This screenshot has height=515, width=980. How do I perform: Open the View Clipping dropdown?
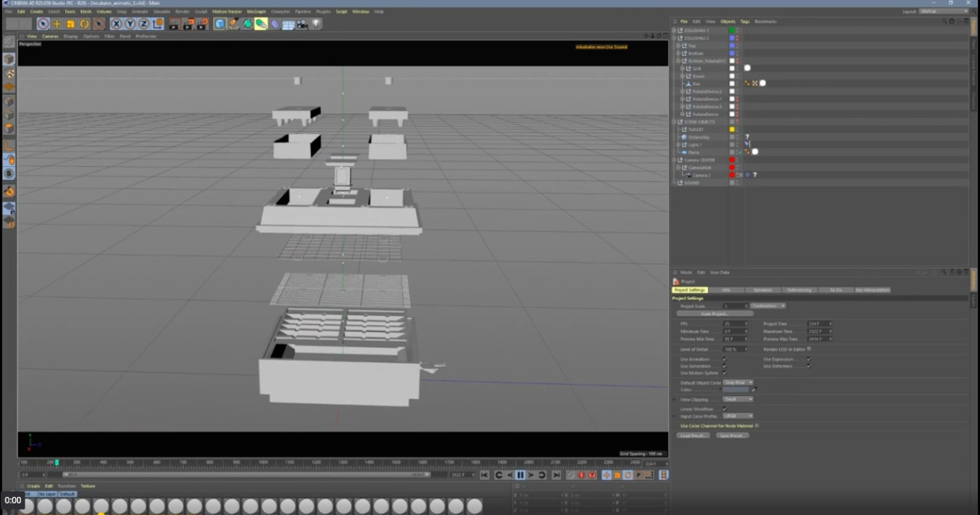[738, 399]
